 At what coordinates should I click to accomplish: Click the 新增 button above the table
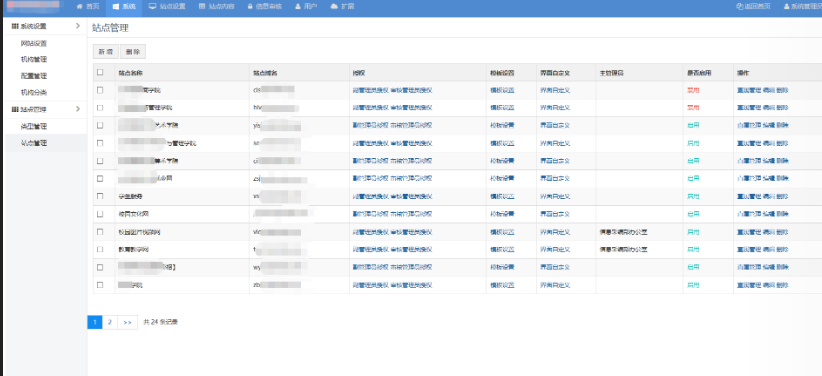tap(106, 51)
